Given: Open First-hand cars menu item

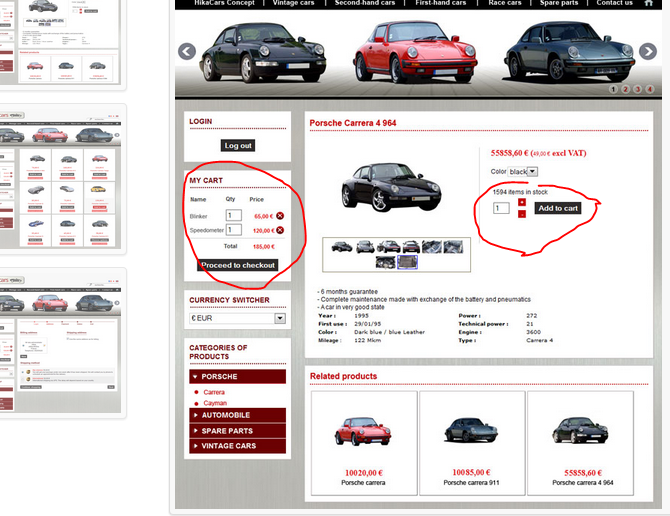Looking at the screenshot, I should [441, 3].
